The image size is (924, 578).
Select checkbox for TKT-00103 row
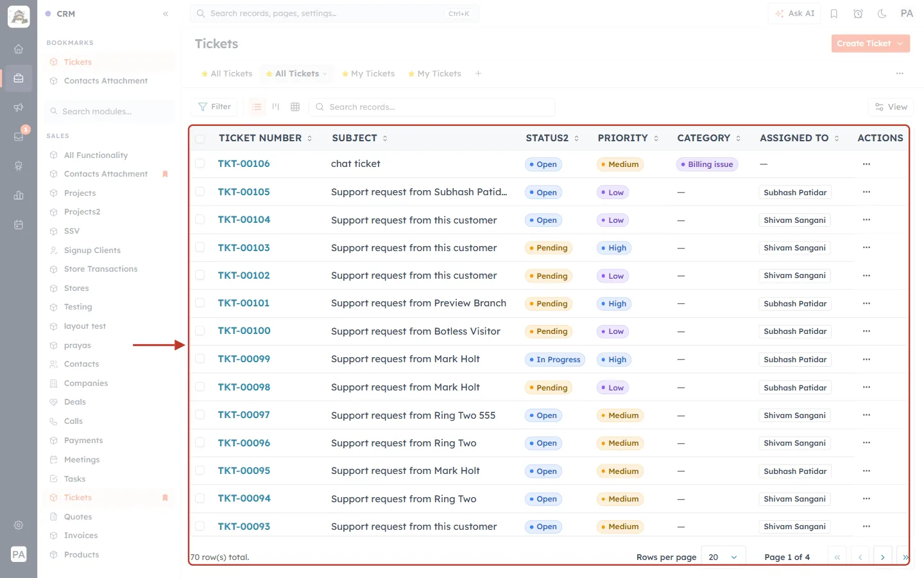pyautogui.click(x=200, y=247)
